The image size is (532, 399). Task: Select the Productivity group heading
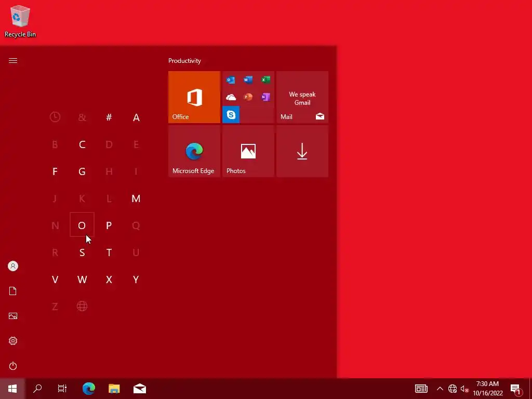(x=184, y=61)
